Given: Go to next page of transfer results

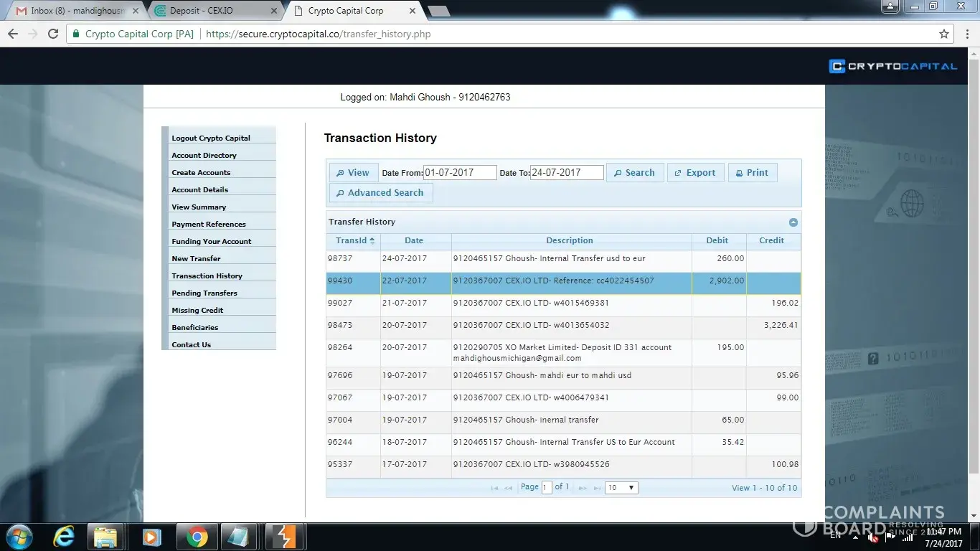Looking at the screenshot, I should 583,488.
